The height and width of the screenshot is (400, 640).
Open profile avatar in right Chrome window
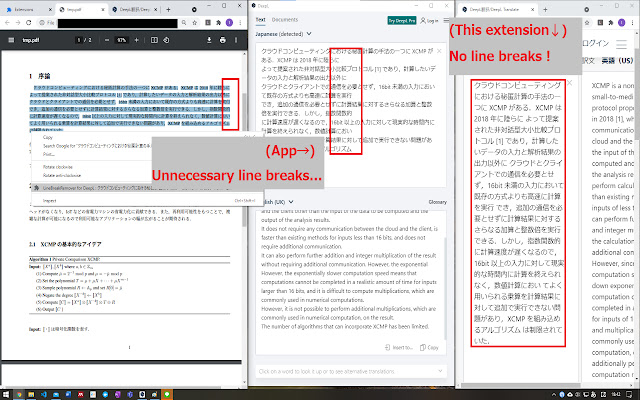tap(622, 23)
